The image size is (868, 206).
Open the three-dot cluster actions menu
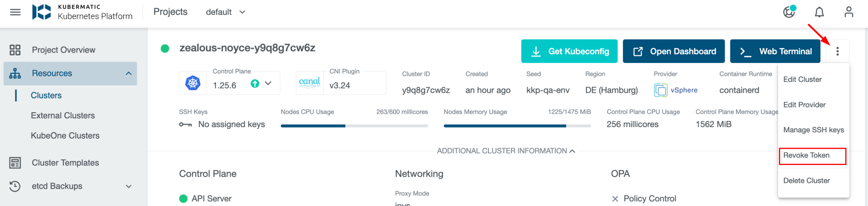pyautogui.click(x=837, y=51)
